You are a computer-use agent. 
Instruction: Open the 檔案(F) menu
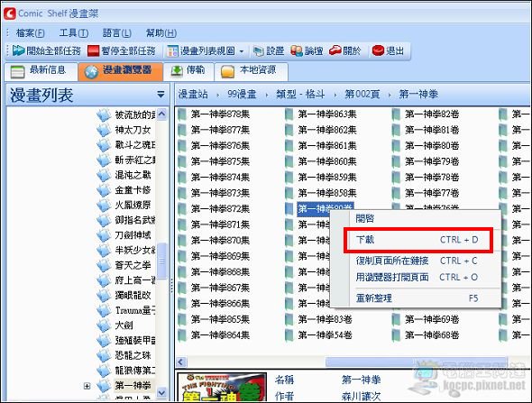[x=30, y=32]
